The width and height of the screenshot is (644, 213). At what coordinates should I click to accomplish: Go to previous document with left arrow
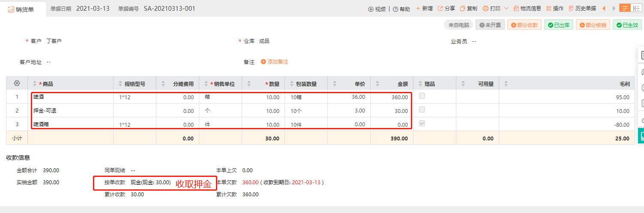coord(604,9)
